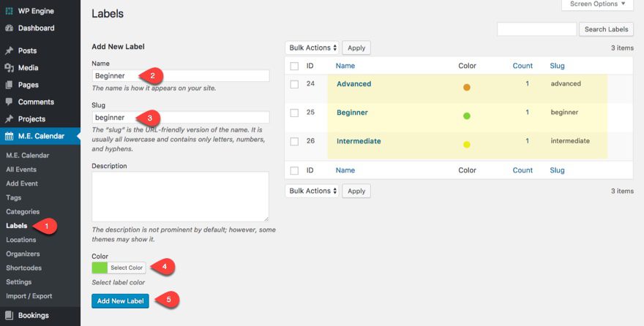Screen dimensions: 644x326
Task: Open the Categories submenu item
Action: tap(23, 212)
